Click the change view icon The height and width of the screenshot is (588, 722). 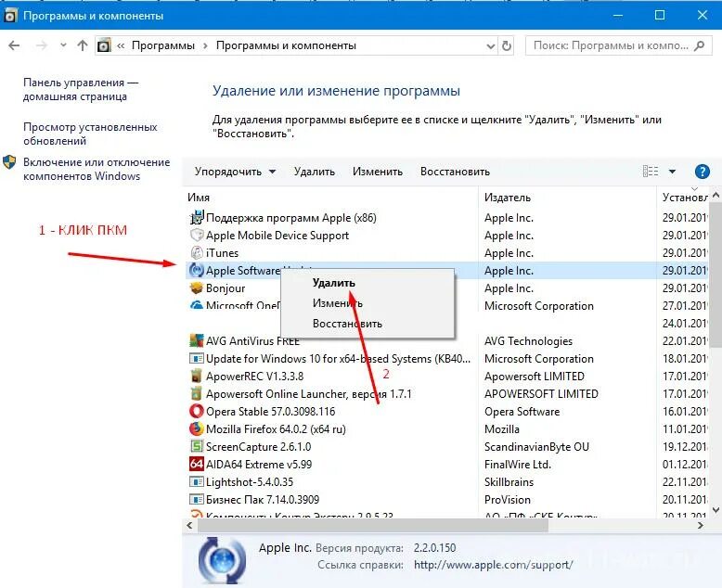[x=651, y=172]
